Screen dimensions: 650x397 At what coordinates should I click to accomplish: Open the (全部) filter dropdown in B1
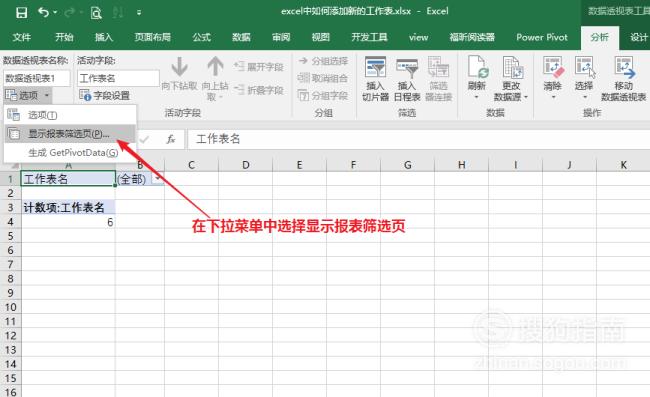tap(157, 179)
